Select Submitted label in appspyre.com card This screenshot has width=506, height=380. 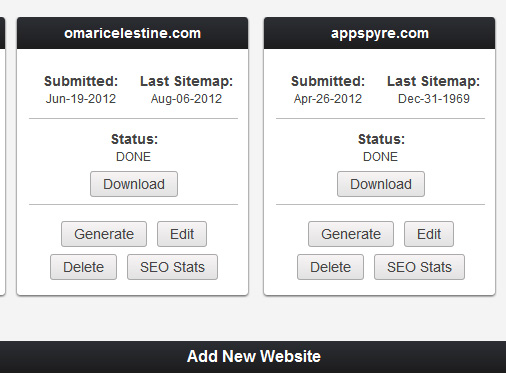pyautogui.click(x=328, y=81)
